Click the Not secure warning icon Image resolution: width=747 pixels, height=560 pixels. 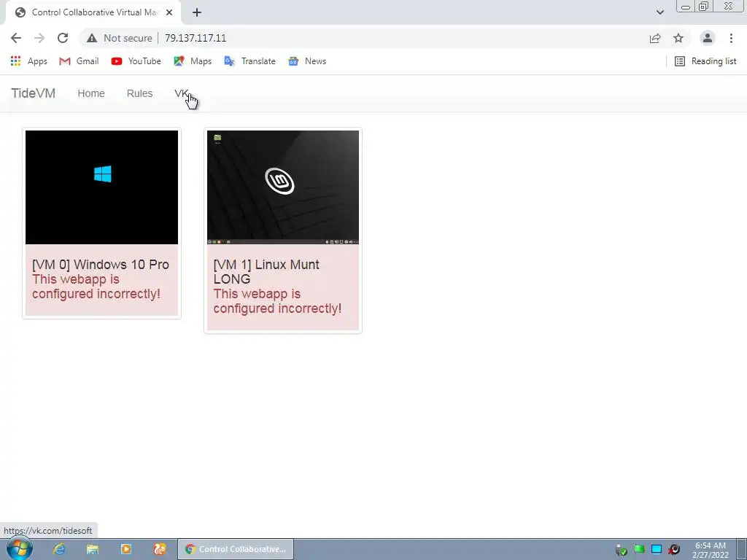(x=92, y=38)
